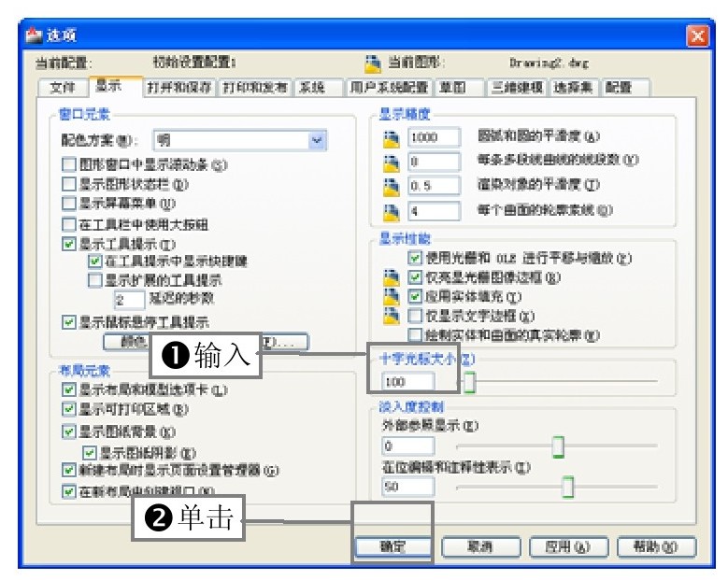Click the drawing icon beside 仅显示文字边框
Image resolution: width=728 pixels, height=580 pixels.
point(391,315)
